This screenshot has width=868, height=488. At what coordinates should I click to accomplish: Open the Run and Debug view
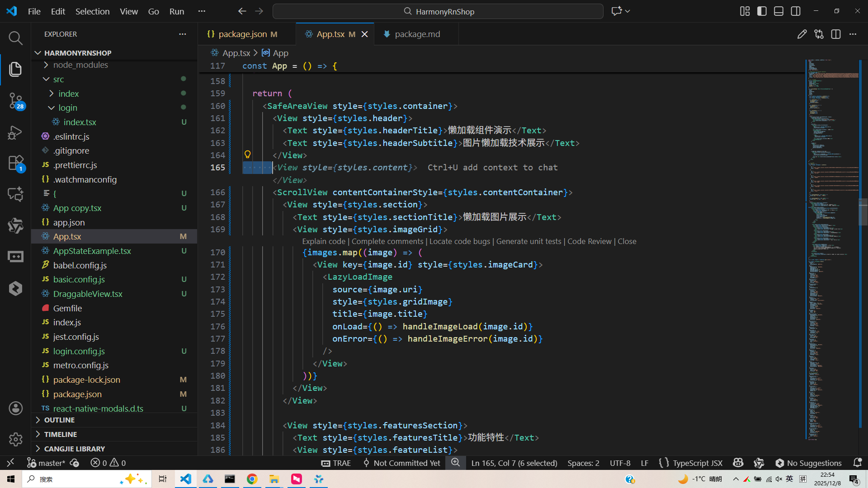[x=15, y=132]
